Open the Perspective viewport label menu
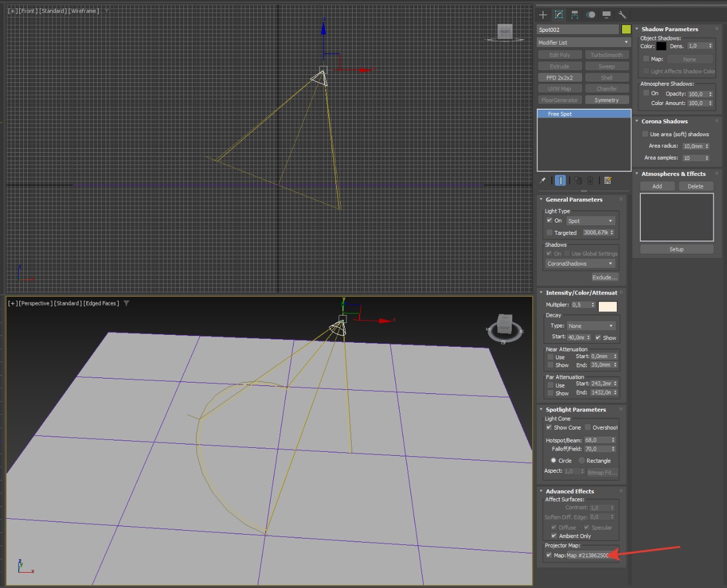The image size is (727, 588). click(x=36, y=304)
